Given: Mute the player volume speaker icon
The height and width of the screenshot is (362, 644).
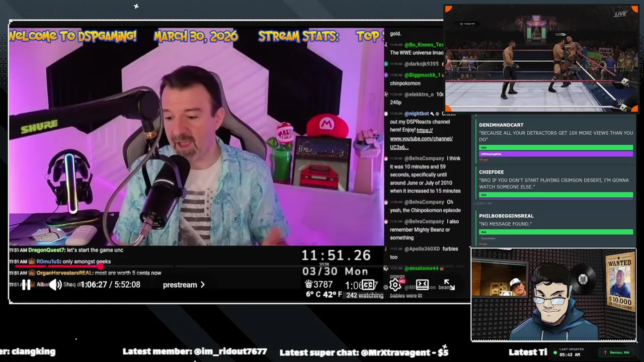Looking at the screenshot, I should 55,285.
